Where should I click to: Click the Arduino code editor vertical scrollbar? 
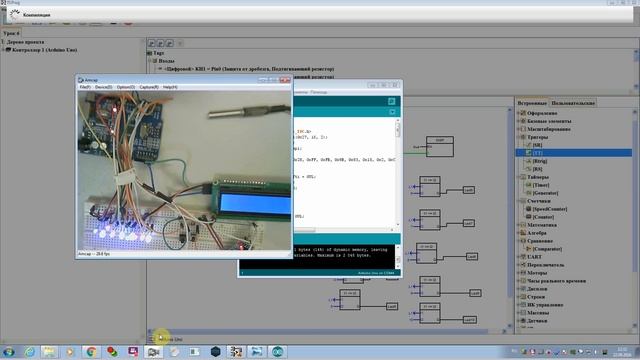click(x=398, y=174)
